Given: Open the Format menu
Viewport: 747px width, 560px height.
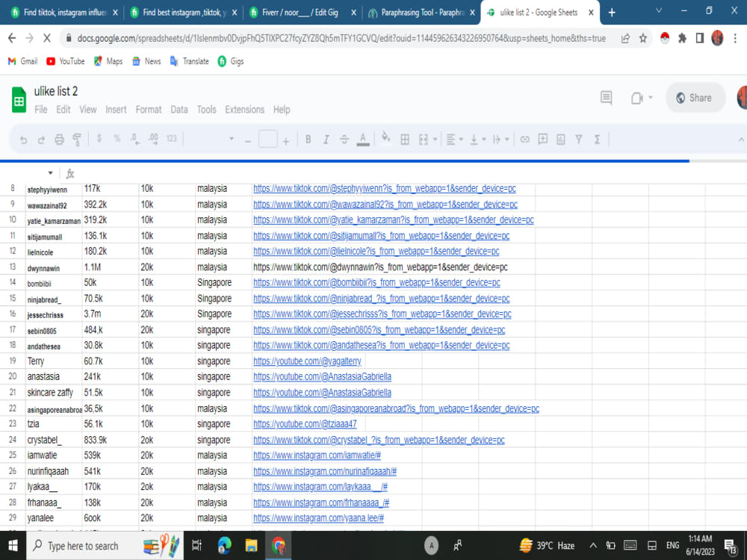Looking at the screenshot, I should tap(149, 110).
